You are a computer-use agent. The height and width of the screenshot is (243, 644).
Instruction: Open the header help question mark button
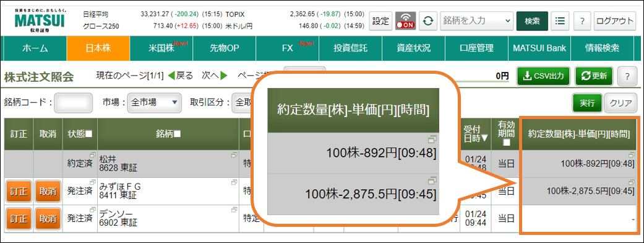point(582,21)
